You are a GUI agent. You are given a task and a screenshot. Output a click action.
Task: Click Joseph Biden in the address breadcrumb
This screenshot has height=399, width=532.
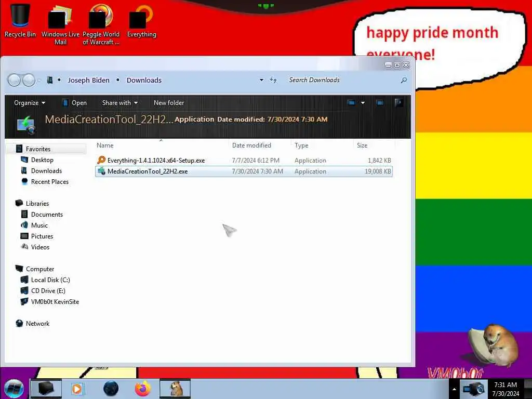pos(88,80)
